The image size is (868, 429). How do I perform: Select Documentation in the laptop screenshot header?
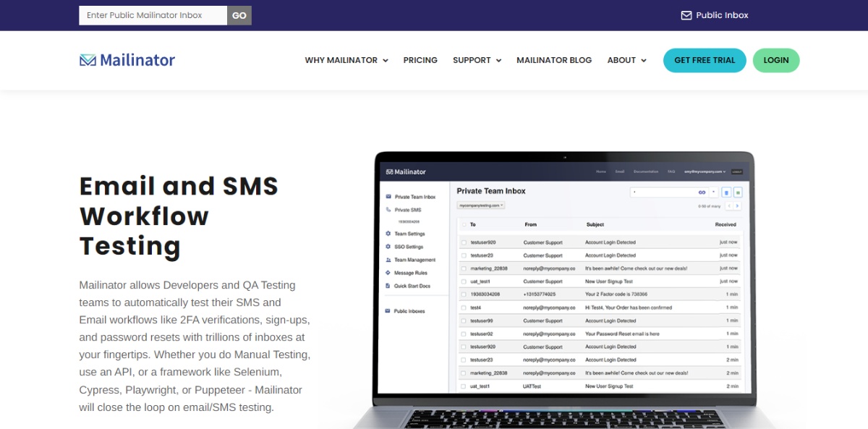point(646,171)
